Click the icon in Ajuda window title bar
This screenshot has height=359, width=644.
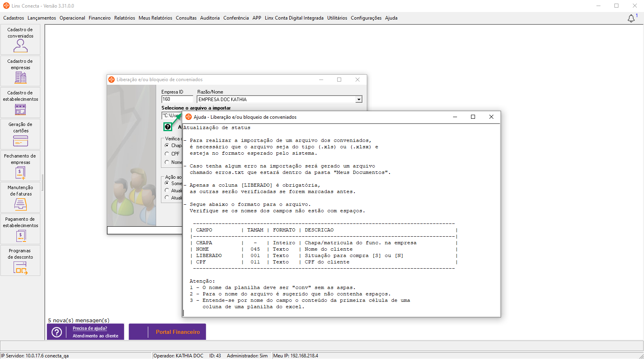[189, 117]
